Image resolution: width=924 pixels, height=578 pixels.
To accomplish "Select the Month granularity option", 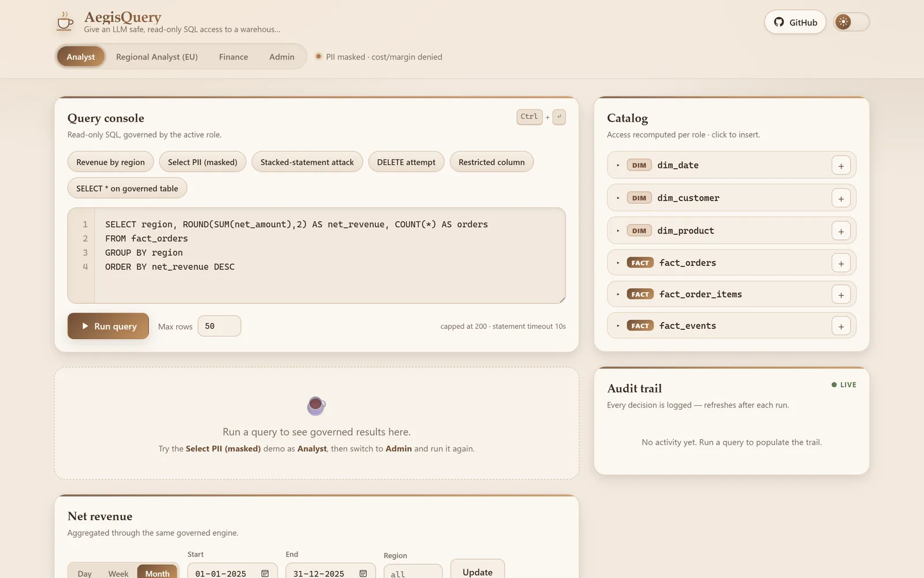I will pyautogui.click(x=158, y=573).
